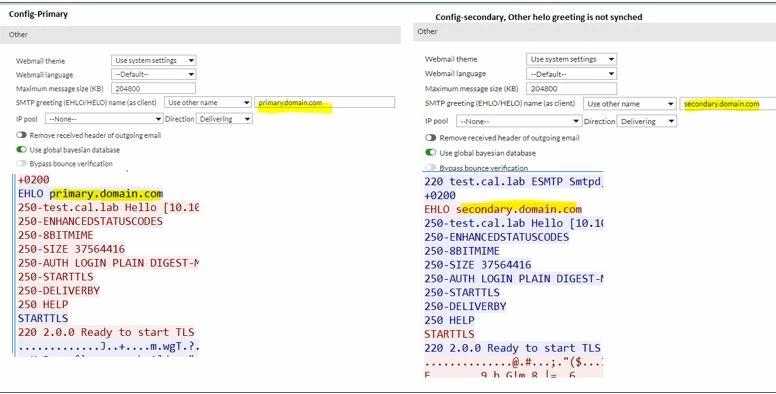Click 'Webmail theme' label in Config-Primary
776x394 pixels.
tap(41, 61)
